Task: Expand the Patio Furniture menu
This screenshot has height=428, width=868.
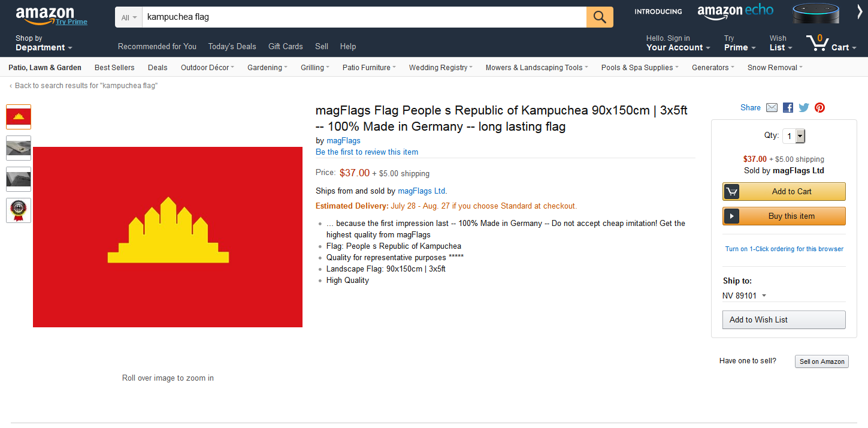Action: click(369, 68)
